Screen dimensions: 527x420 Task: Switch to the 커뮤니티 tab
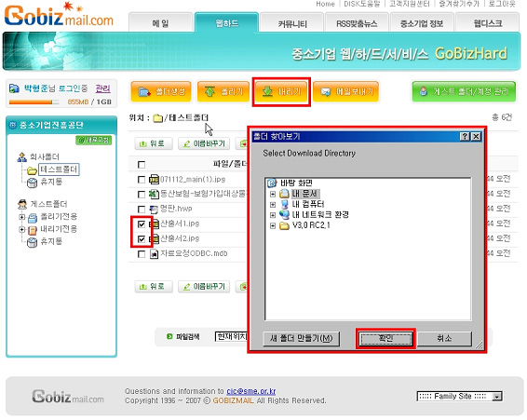(292, 23)
